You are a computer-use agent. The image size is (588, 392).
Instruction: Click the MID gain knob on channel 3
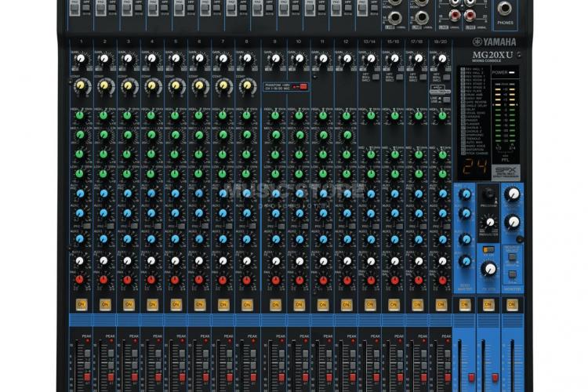click(x=127, y=154)
